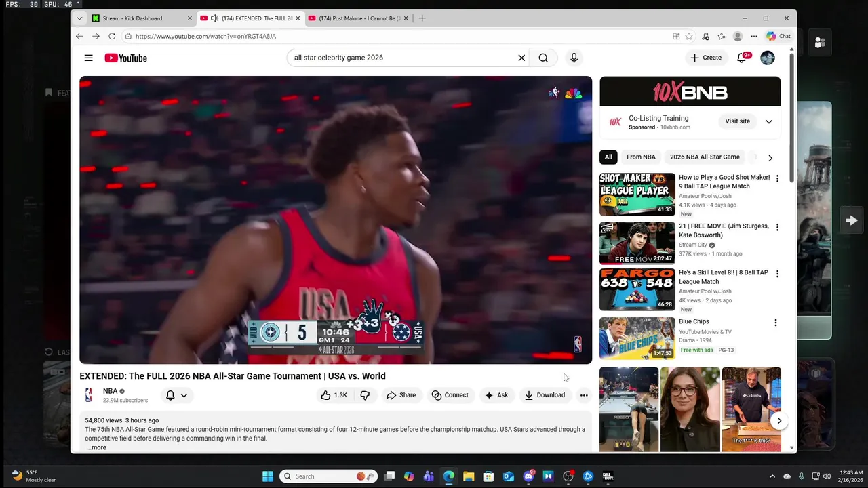Open options for Shot Maker video
Screen dimensions: 868x488
[x=777, y=178]
